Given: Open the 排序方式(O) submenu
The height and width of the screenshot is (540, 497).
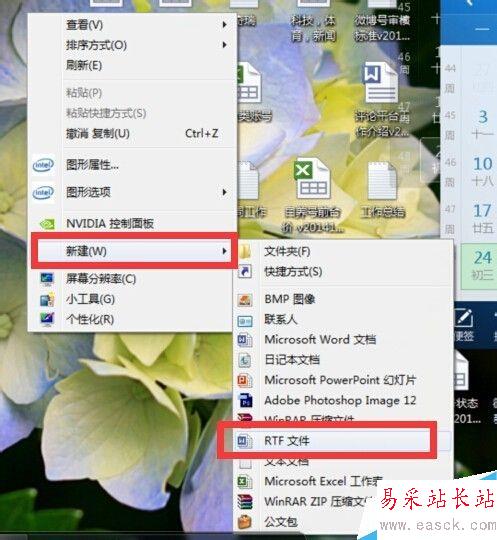Looking at the screenshot, I should pos(132,45).
